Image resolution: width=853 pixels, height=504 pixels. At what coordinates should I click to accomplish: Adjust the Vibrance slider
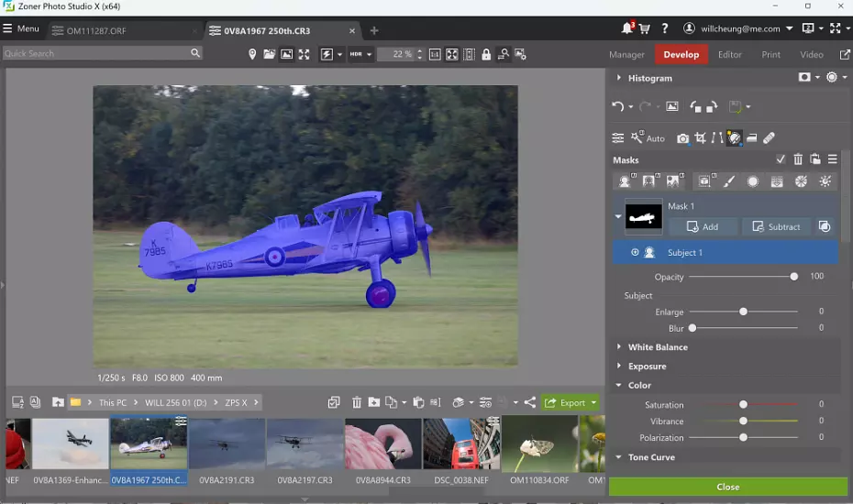coord(743,421)
